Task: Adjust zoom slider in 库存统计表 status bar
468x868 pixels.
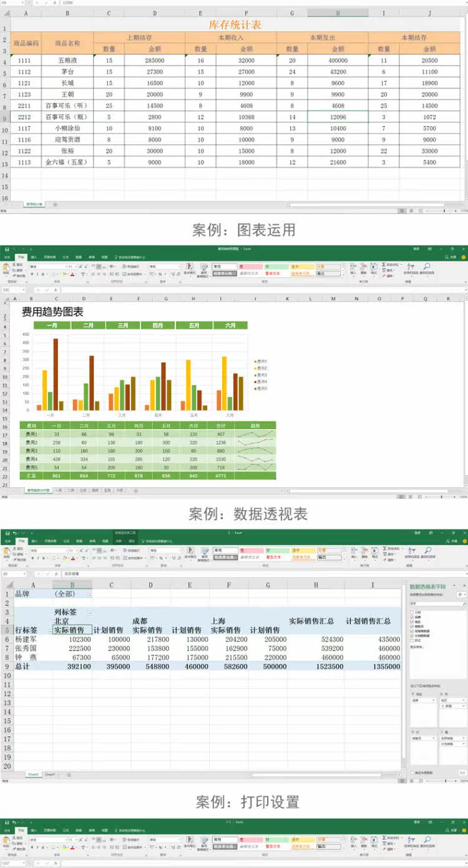Action: pyautogui.click(x=444, y=211)
